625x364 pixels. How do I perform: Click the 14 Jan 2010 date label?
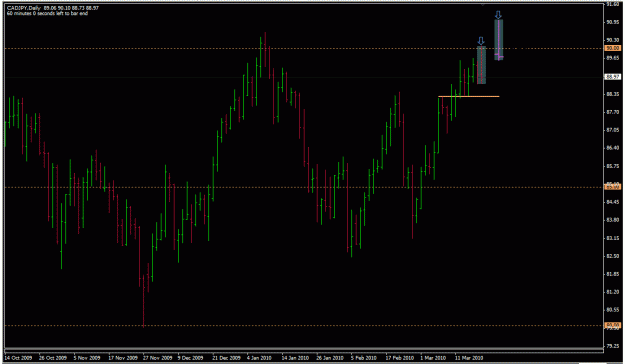coord(295,358)
